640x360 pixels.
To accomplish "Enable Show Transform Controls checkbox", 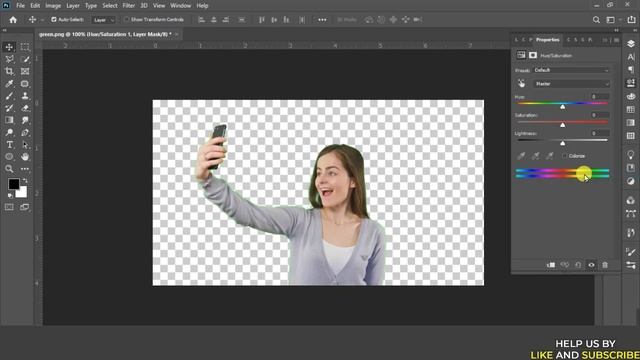I will [x=127, y=20].
